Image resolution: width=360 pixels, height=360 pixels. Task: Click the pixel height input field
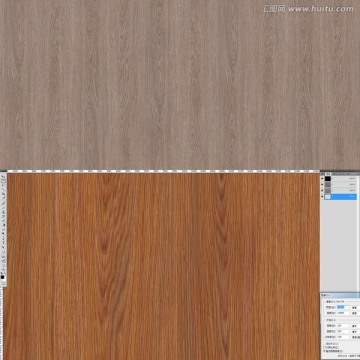(x=343, y=313)
